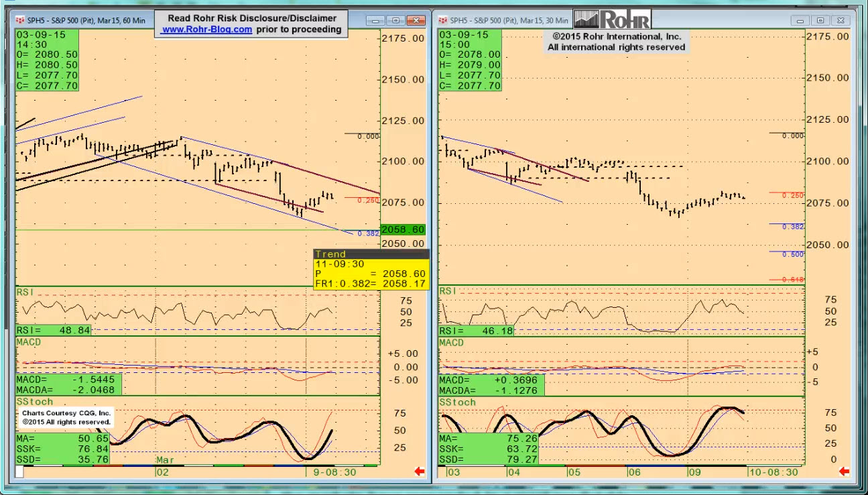Image resolution: width=868 pixels, height=495 pixels.
Task: Click the www.Rohr-Blog.com link
Action: tap(207, 30)
